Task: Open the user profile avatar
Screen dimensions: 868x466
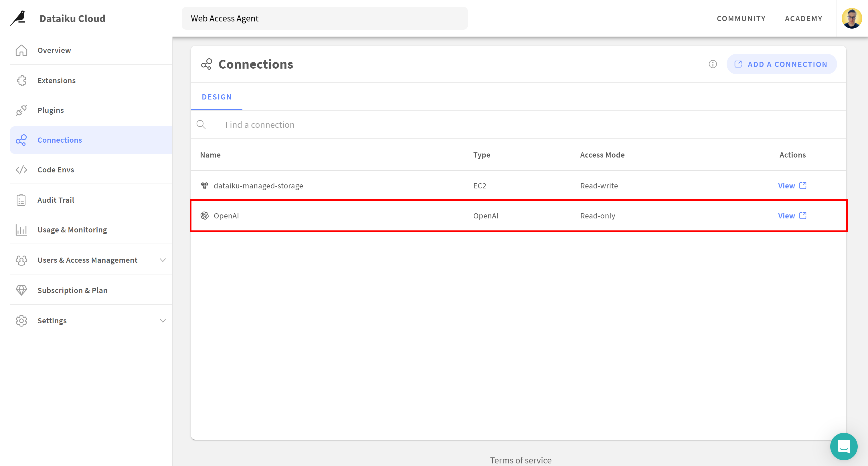Action: [851, 18]
